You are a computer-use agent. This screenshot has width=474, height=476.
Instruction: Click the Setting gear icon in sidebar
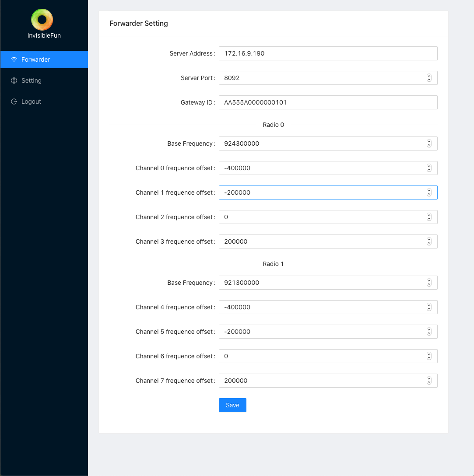point(14,80)
